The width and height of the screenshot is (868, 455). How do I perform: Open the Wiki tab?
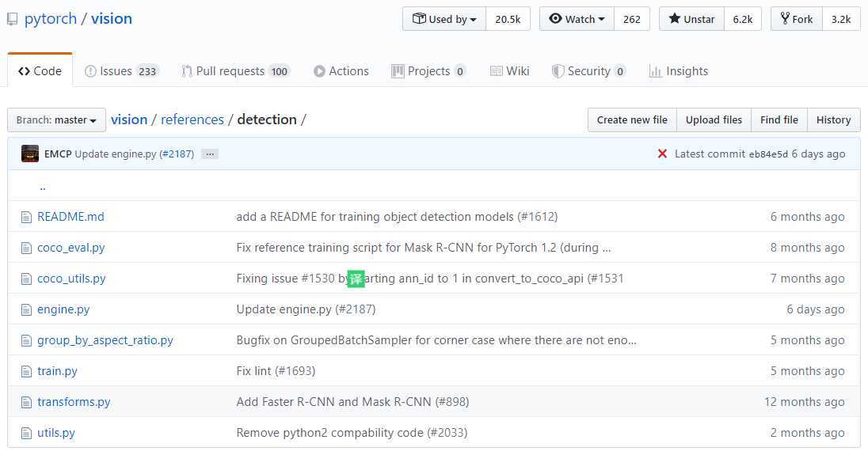point(510,71)
